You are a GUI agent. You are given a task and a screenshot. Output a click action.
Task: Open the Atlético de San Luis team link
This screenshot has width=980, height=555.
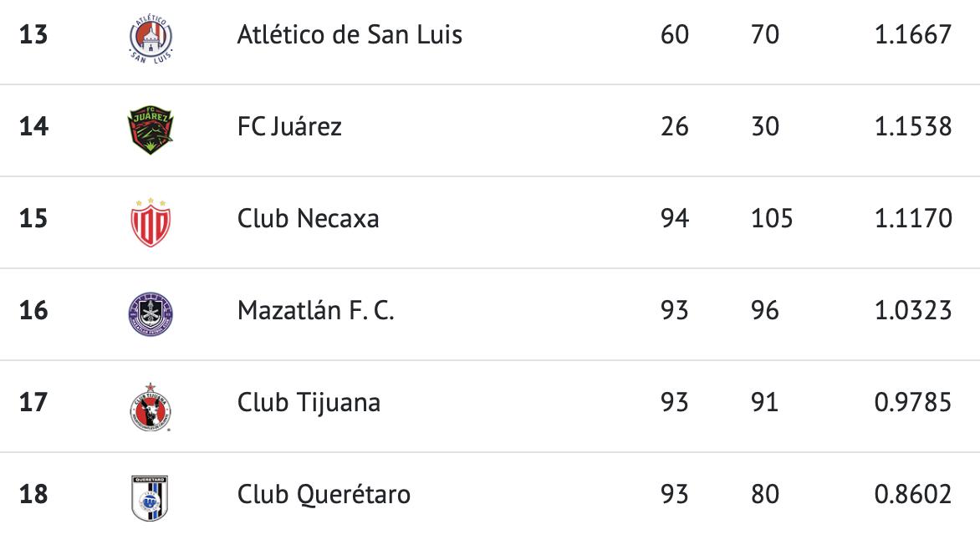tap(350, 35)
